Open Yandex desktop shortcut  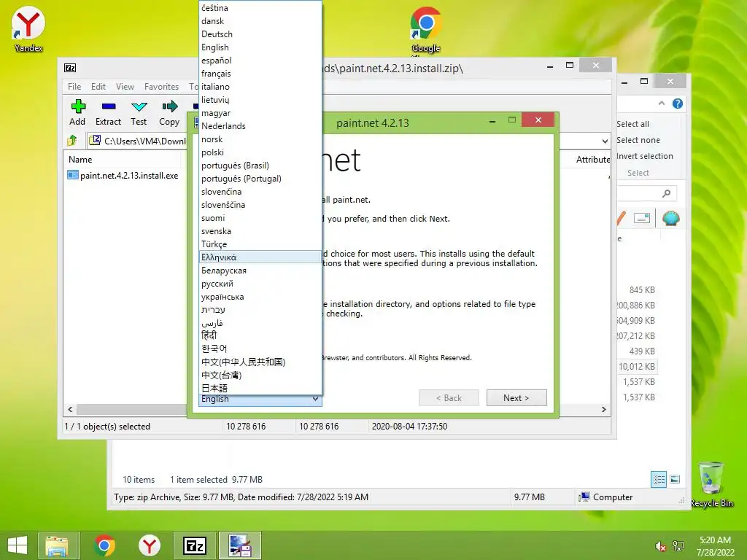point(28,29)
